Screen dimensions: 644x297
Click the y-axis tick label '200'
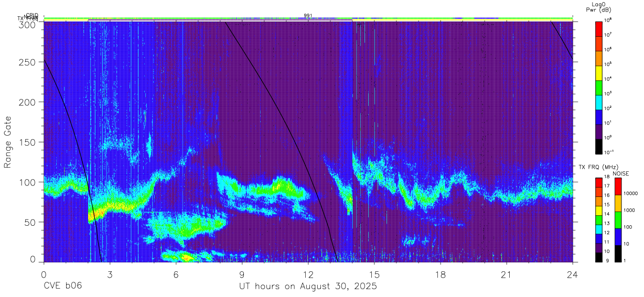click(x=28, y=102)
